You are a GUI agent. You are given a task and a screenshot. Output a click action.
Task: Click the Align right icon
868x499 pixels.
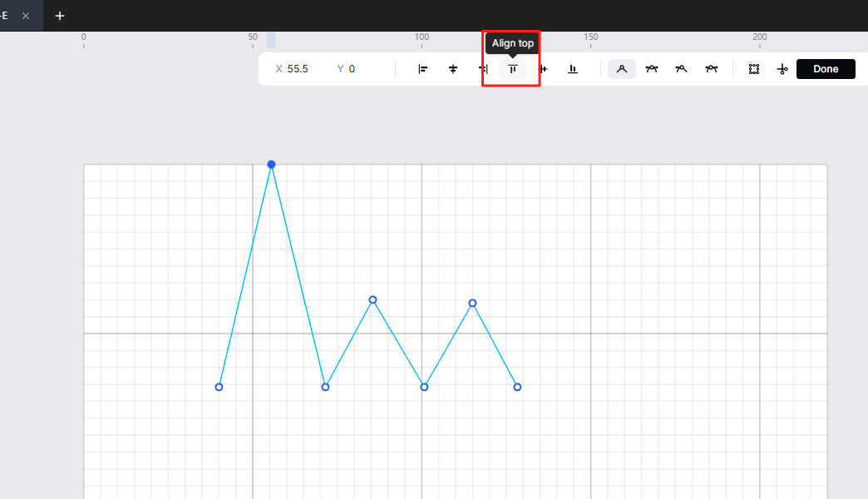(x=483, y=69)
